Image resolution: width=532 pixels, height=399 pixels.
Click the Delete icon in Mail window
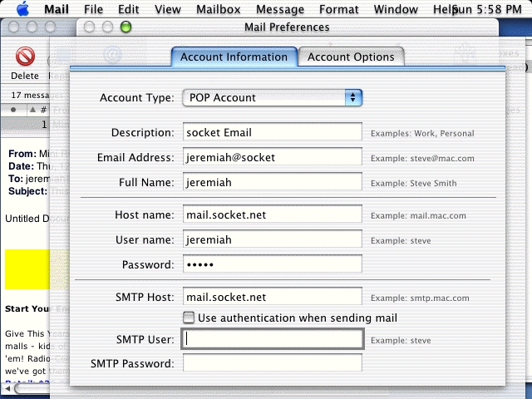coord(25,57)
